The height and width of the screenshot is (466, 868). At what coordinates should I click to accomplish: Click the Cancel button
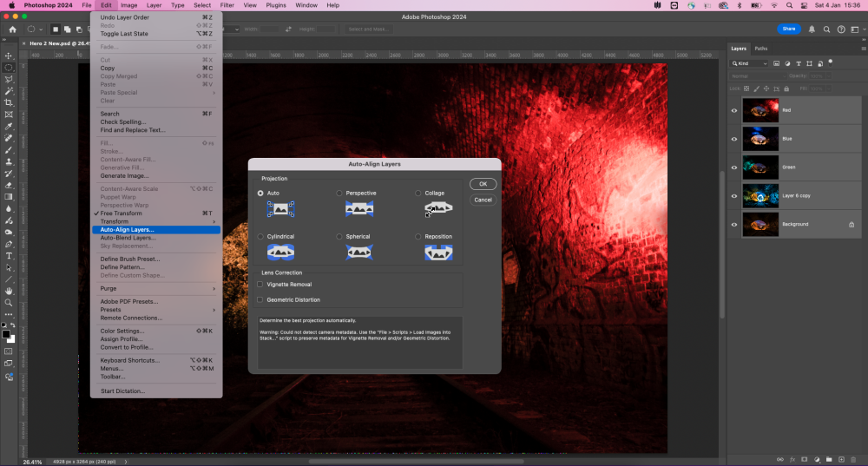pos(483,200)
